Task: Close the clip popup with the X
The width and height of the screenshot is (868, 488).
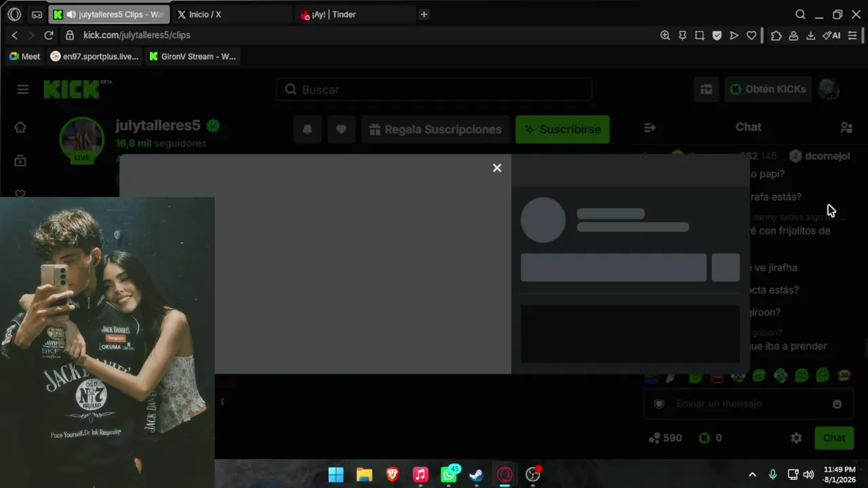Action: (x=497, y=168)
